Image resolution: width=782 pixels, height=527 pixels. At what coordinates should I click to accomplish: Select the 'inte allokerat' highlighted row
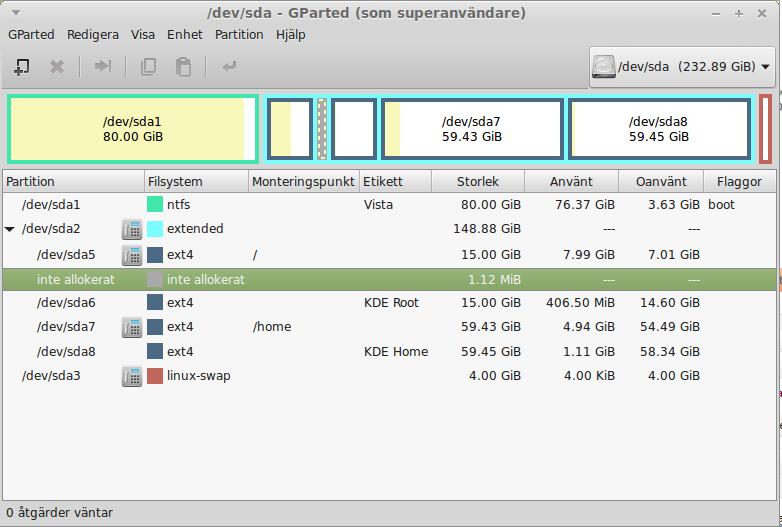tap(390, 279)
